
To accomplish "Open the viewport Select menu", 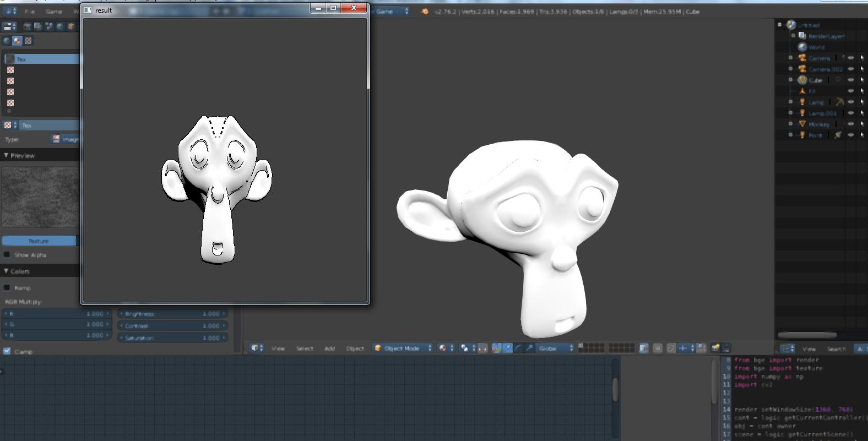I will [x=305, y=349].
